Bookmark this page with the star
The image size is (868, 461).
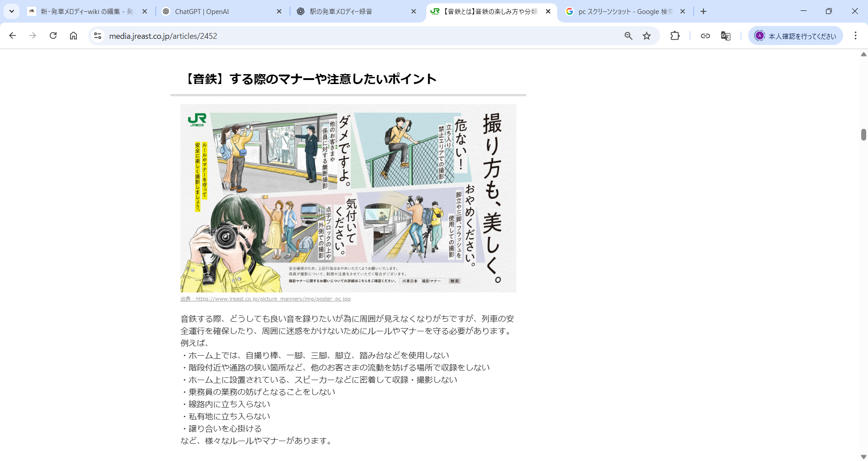pos(647,36)
